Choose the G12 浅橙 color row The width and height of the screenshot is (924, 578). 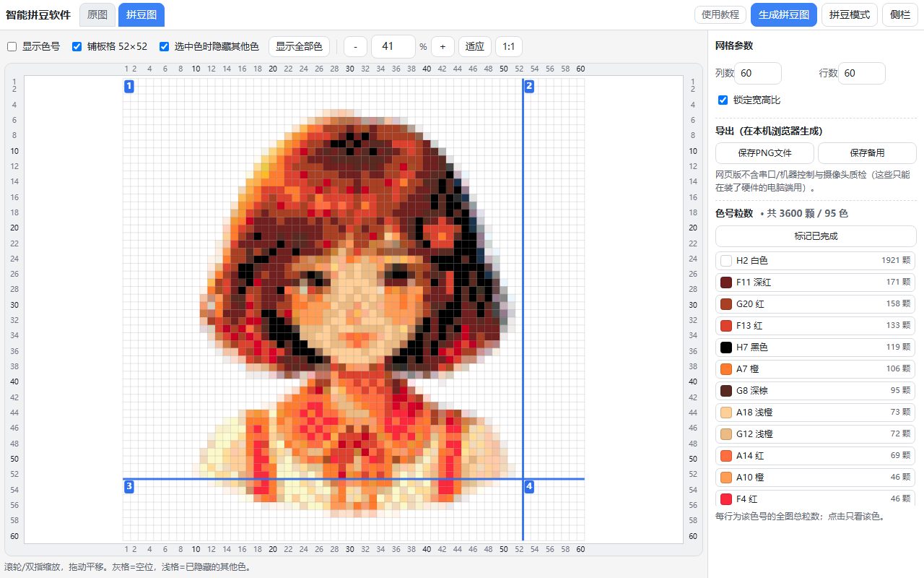pos(816,433)
